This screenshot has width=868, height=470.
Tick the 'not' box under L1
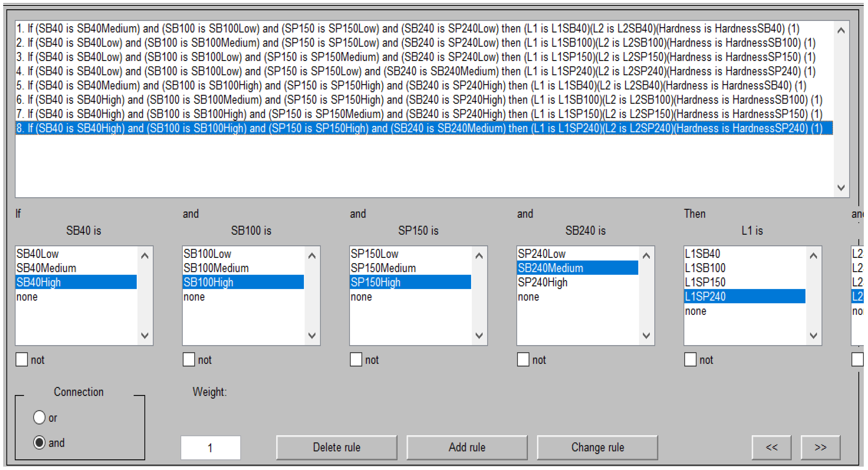click(690, 360)
